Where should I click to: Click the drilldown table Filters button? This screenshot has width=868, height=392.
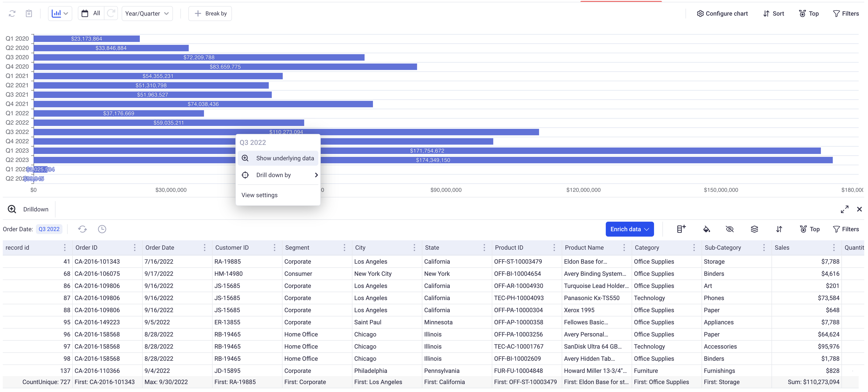pos(845,229)
